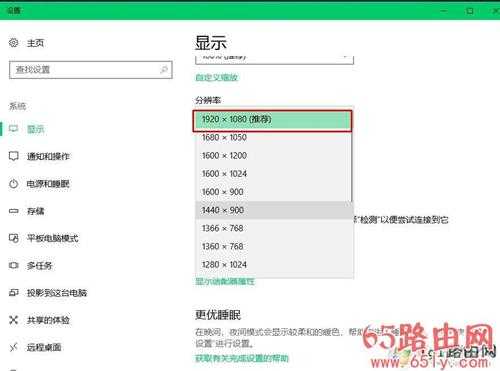
Task: Open 投影到这台电脑 settings
Action: tap(57, 293)
